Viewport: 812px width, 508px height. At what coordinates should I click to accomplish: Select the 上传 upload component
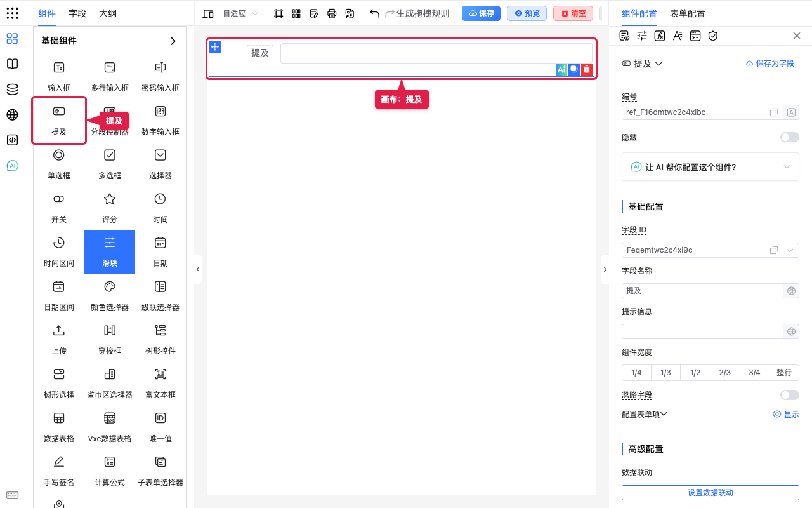[x=59, y=339]
